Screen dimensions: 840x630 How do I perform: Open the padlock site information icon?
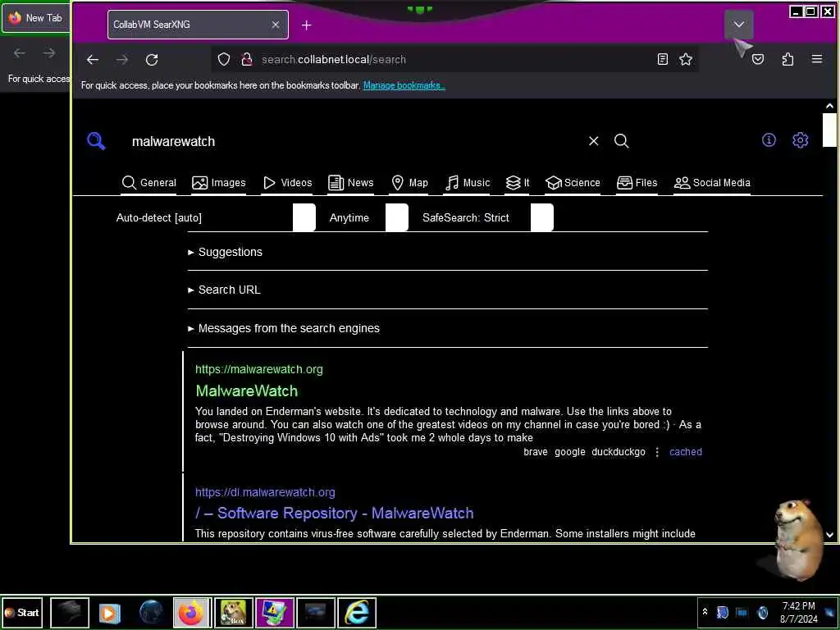click(246, 59)
